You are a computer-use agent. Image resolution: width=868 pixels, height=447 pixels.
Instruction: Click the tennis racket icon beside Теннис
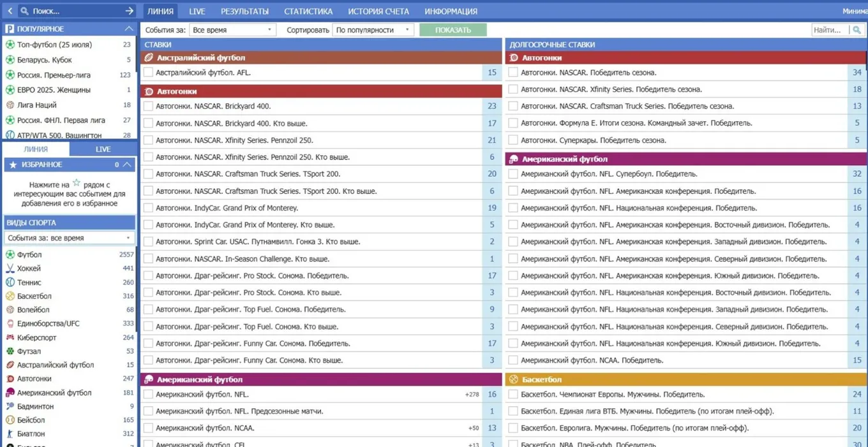click(10, 282)
